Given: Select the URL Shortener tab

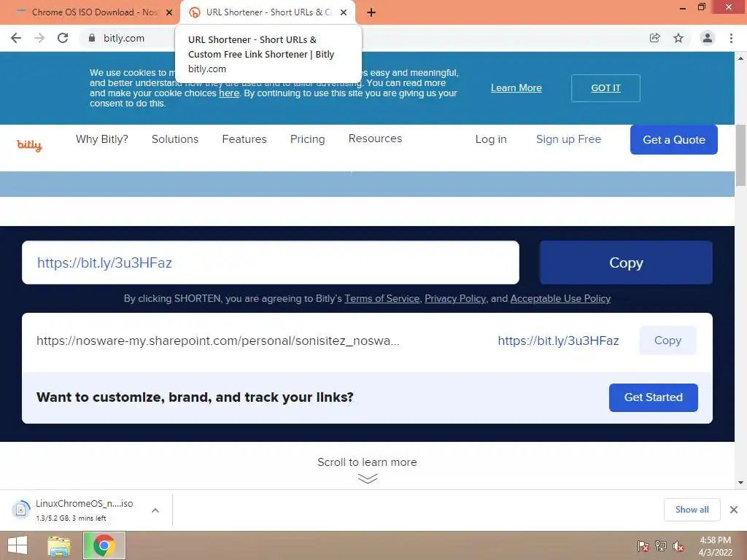Looking at the screenshot, I should pos(268,12).
